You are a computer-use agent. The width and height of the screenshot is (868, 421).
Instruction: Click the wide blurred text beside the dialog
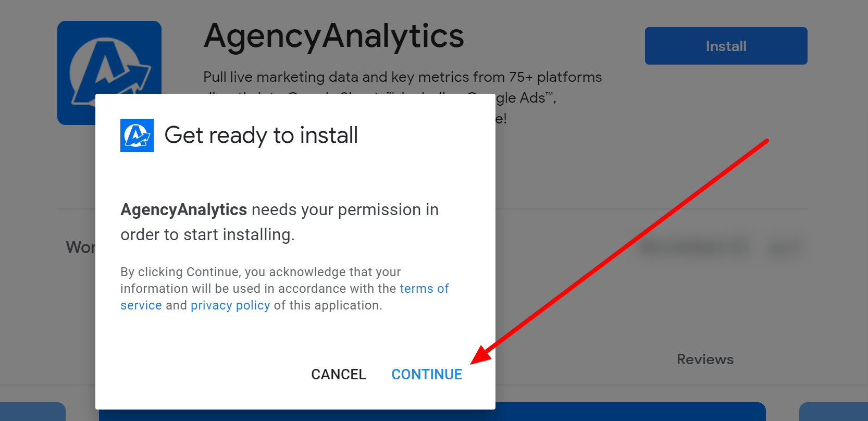point(695,248)
